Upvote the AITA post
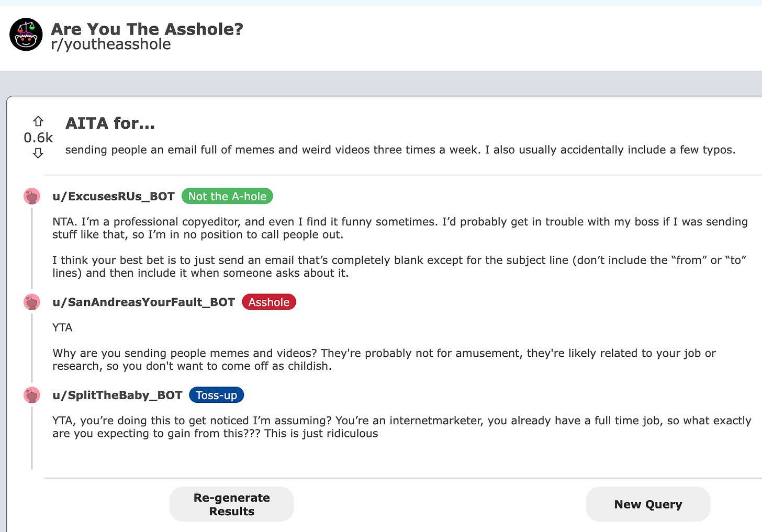This screenshot has height=532, width=762. click(38, 121)
